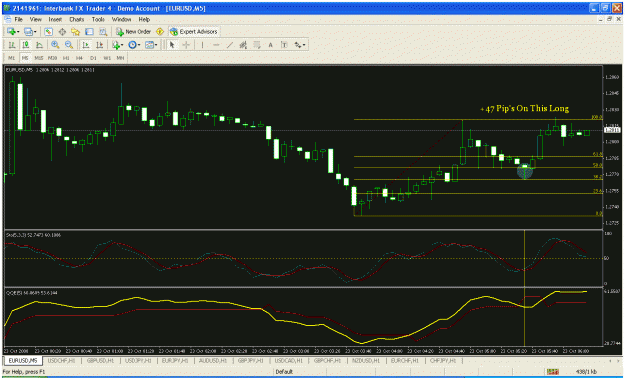The width and height of the screenshot is (625, 378).
Task: Switch to AUDUSD,H1 chart tab
Action: (x=212, y=360)
